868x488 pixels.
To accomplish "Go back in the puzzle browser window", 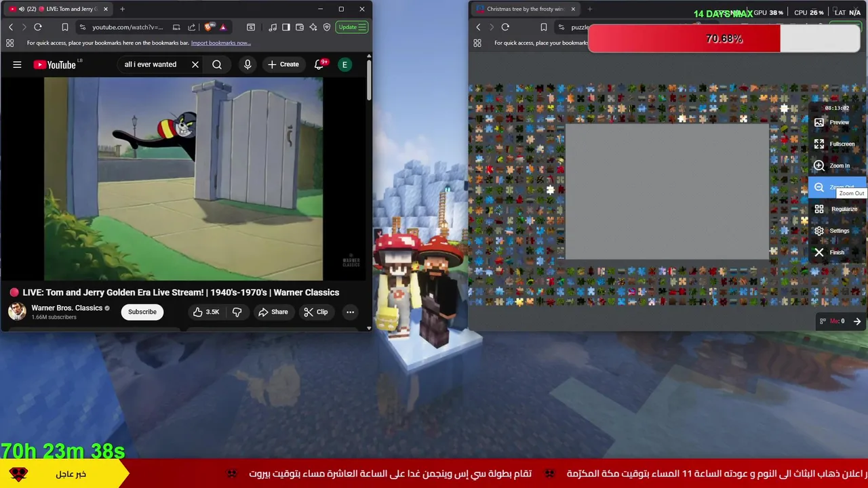I will click(x=478, y=27).
